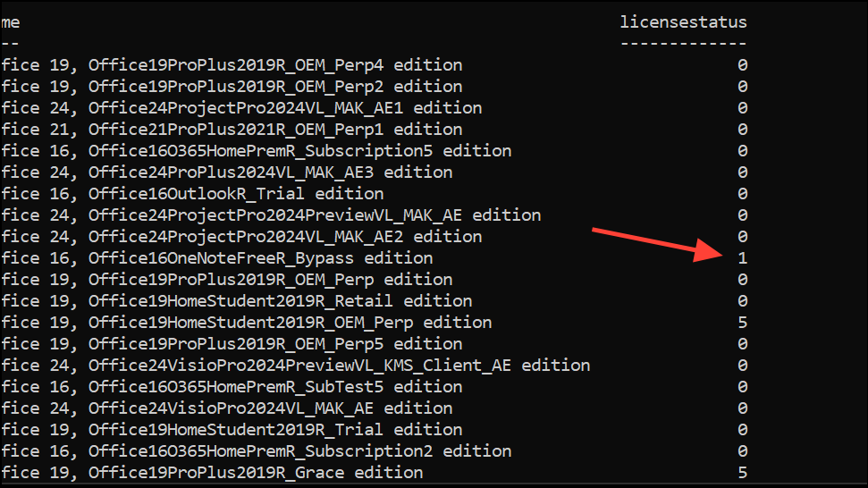Click the Office16O365HomePremR_Subscription5 edition entry
Viewport: 868px width, 488px height.
pyautogui.click(x=299, y=151)
